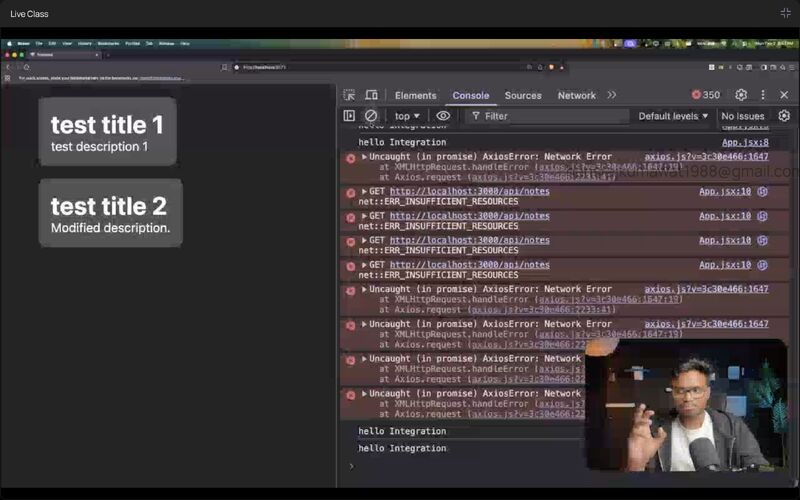Image resolution: width=800 pixels, height=500 pixels.
Task: Click the No Issues button
Action: (x=743, y=116)
